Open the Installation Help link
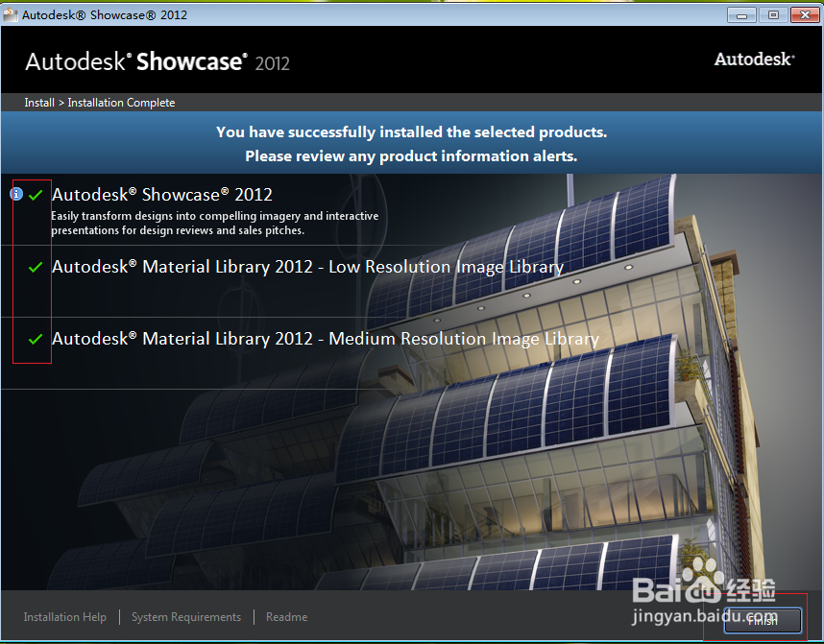This screenshot has height=644, width=824. click(65, 617)
